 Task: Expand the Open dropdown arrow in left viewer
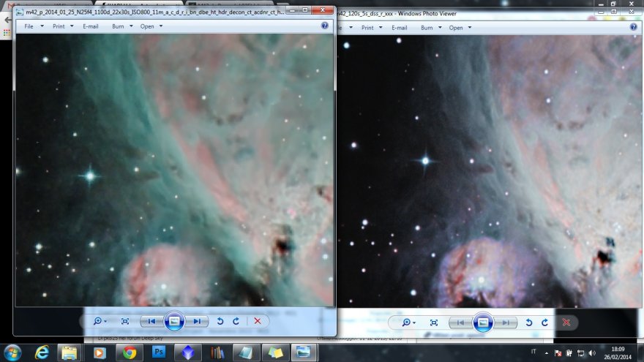161,26
